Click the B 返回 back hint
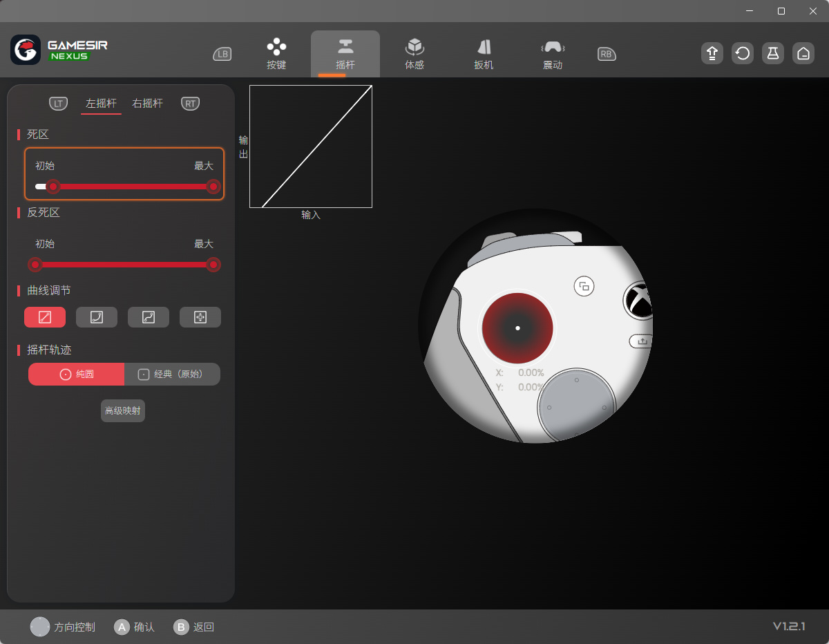829x644 pixels. tap(194, 627)
